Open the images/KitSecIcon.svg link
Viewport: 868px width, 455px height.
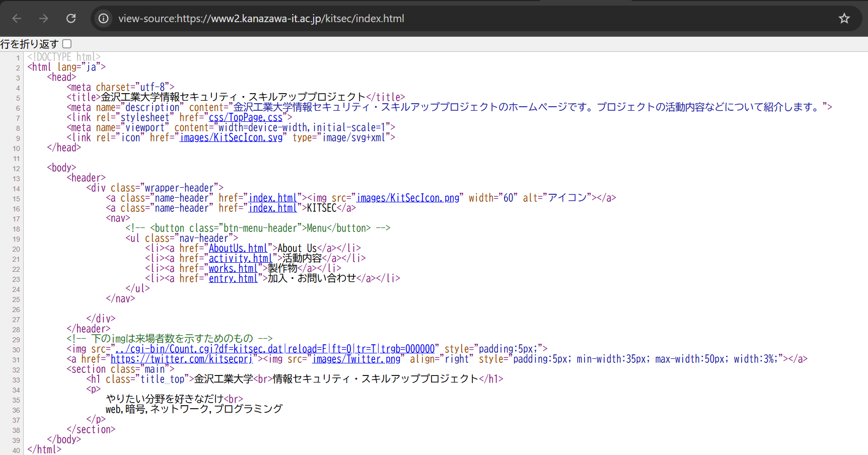232,137
